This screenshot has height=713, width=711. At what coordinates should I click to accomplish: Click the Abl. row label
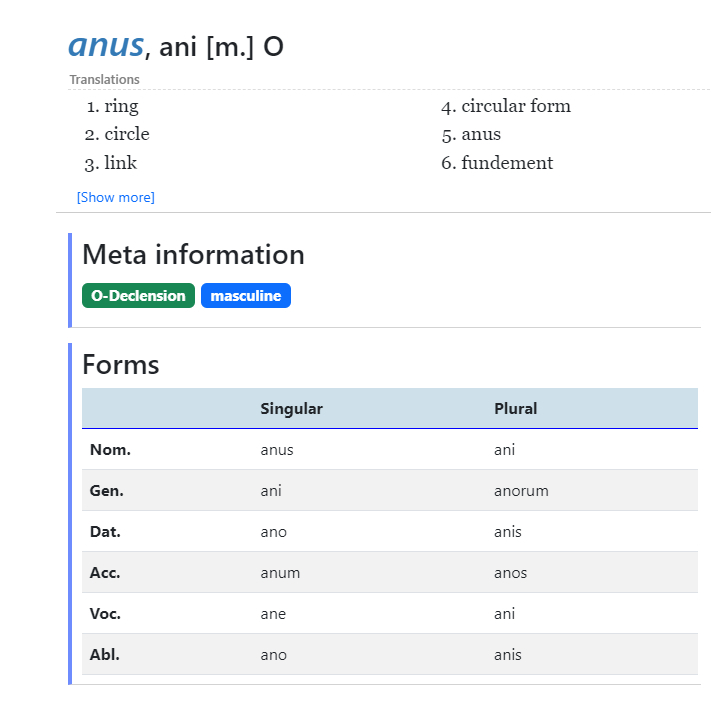tap(105, 655)
